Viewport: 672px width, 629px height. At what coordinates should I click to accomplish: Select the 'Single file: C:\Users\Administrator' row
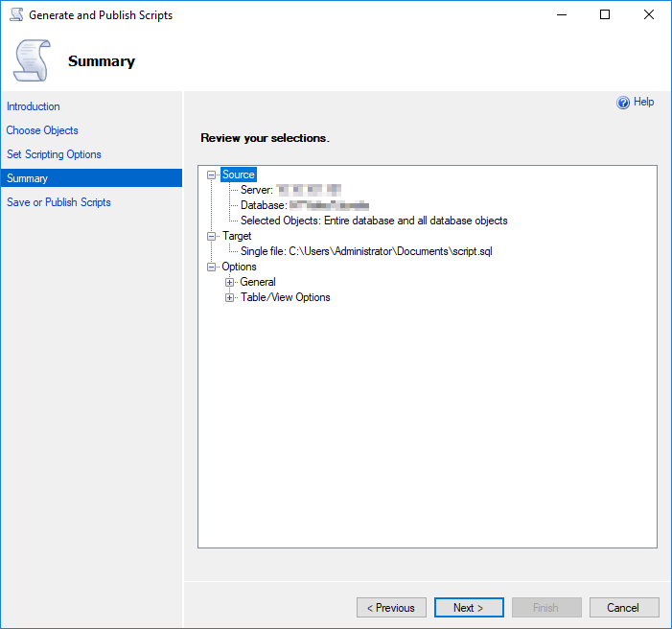[366, 251]
